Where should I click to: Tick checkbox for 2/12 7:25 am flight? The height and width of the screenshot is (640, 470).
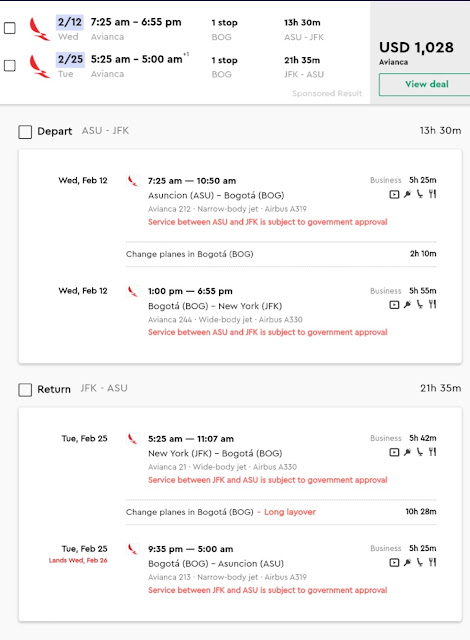(10, 28)
